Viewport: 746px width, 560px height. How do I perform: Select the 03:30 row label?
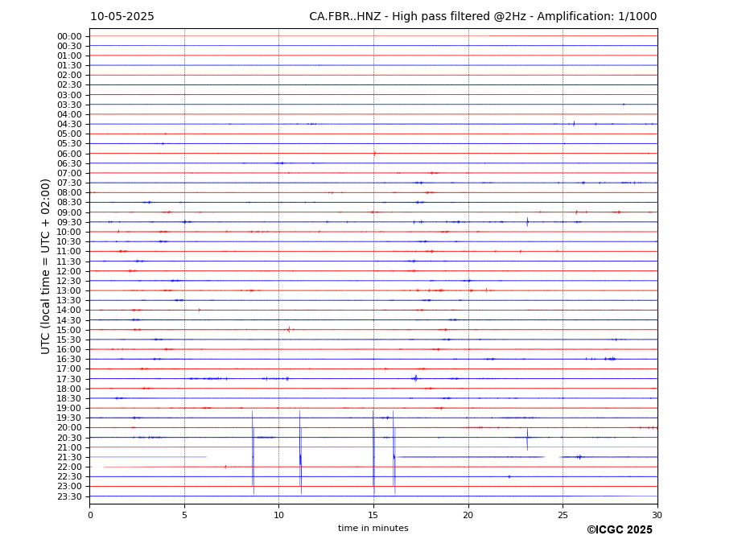point(69,105)
